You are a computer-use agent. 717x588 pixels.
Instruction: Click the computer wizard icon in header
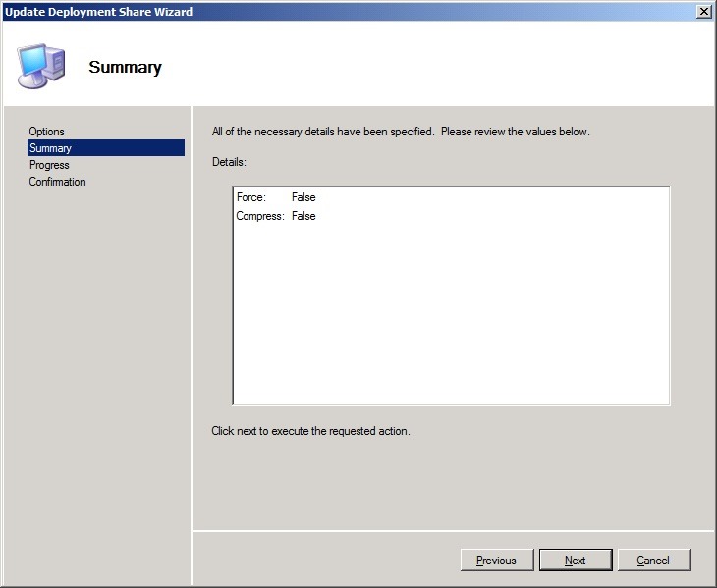[x=41, y=66]
